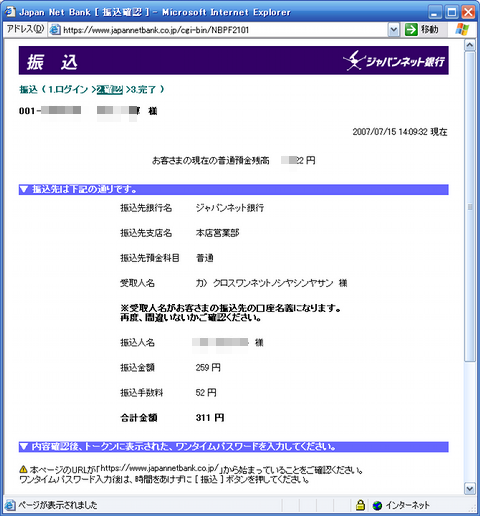This screenshot has height=517, width=481.
Task: Click the Windows flag logo
Action: (462, 29)
